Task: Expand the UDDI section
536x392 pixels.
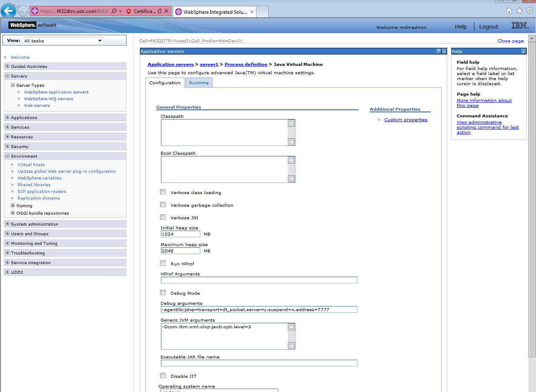Action: [x=8, y=272]
